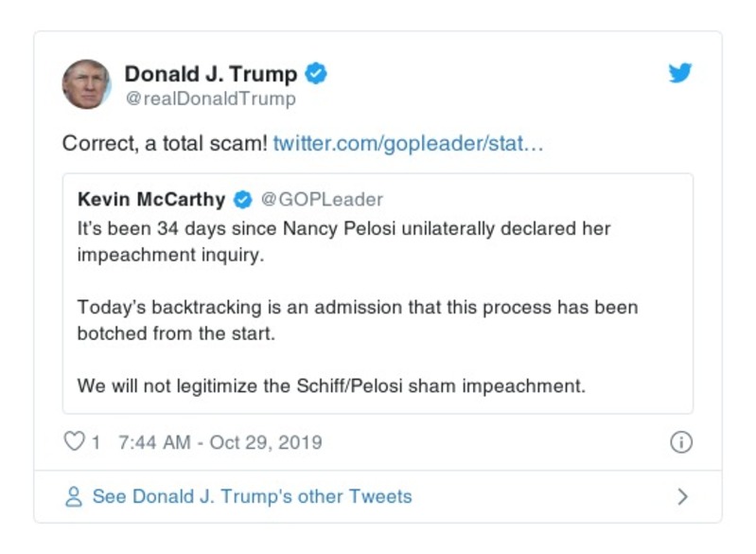Click the "Correct, a total scam!" tweet text
This screenshot has height=554, width=756.
(x=165, y=144)
